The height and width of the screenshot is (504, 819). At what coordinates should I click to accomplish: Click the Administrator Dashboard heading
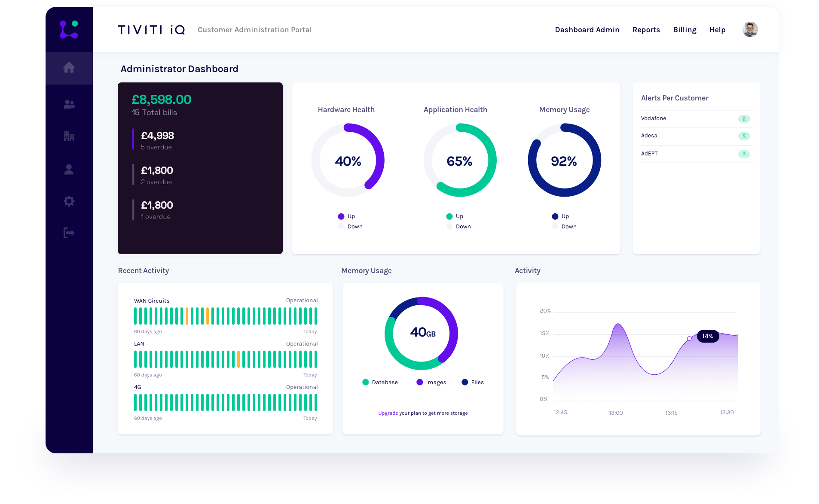(179, 69)
